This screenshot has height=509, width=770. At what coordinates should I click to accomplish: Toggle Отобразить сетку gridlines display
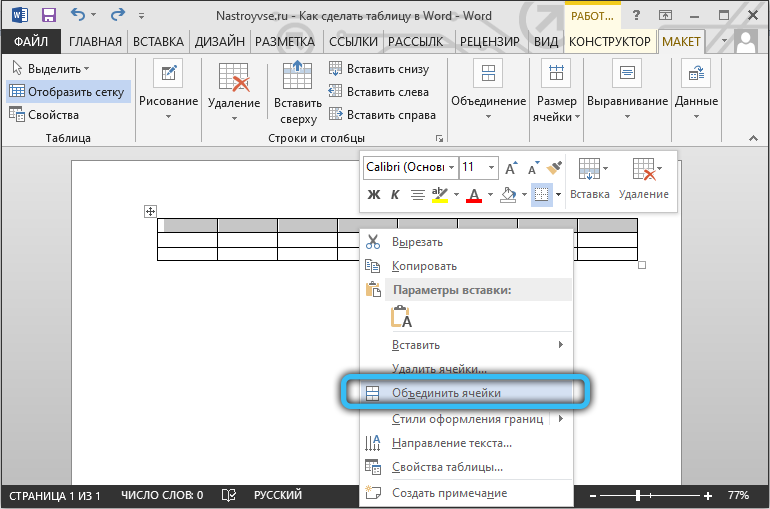coord(67,91)
